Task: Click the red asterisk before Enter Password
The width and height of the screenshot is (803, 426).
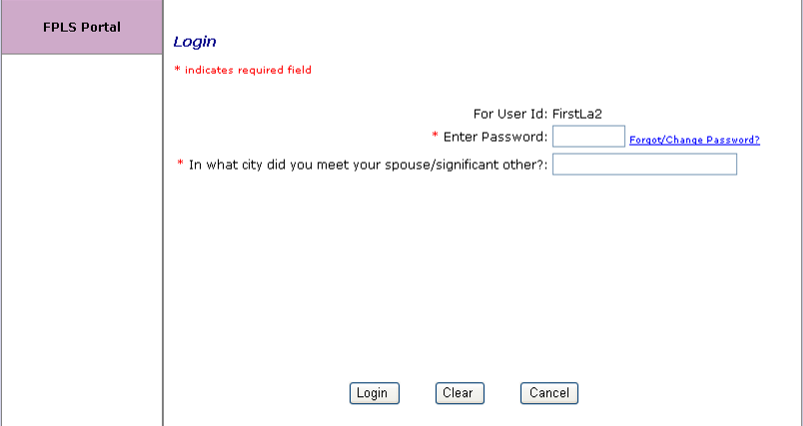Action: click(x=435, y=135)
